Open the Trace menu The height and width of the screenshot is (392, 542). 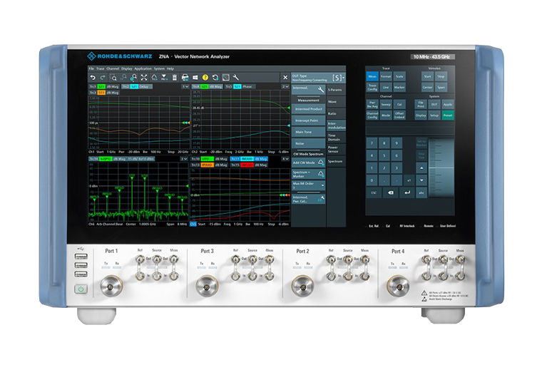[101, 68]
